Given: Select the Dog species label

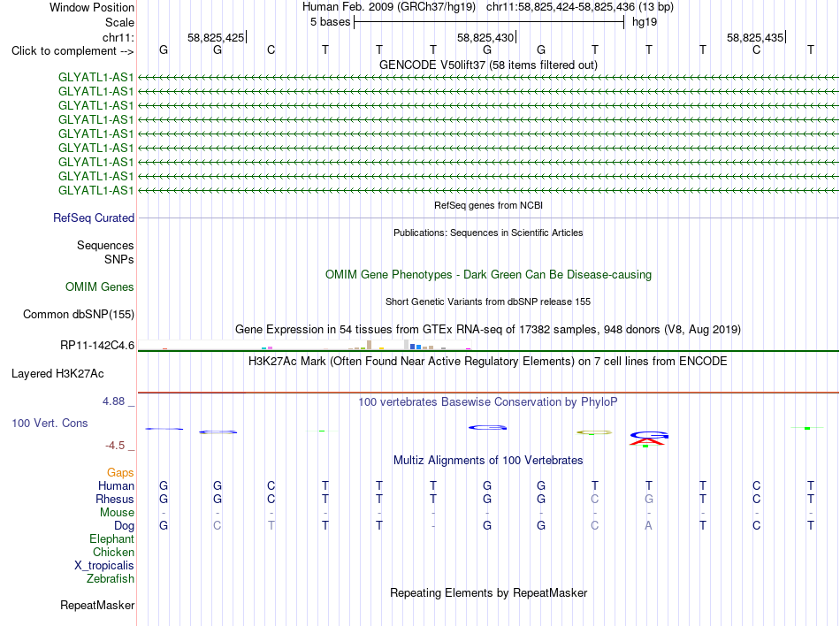Looking at the screenshot, I should (x=125, y=526).
